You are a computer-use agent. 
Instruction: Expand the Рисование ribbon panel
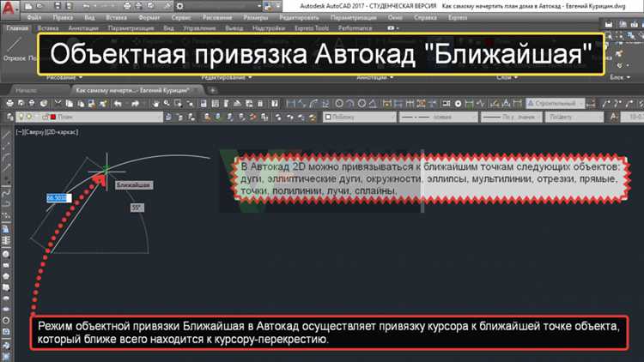(64, 77)
